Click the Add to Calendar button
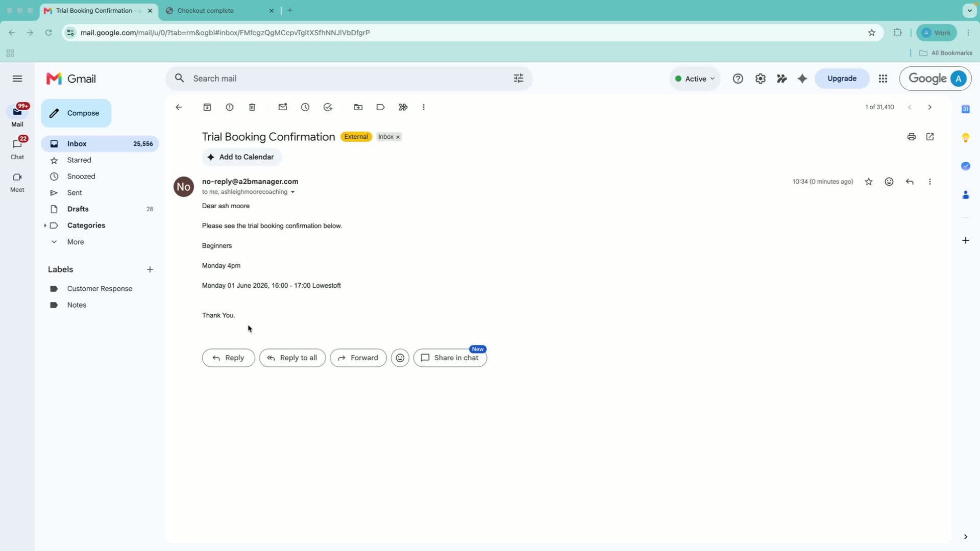 click(242, 157)
